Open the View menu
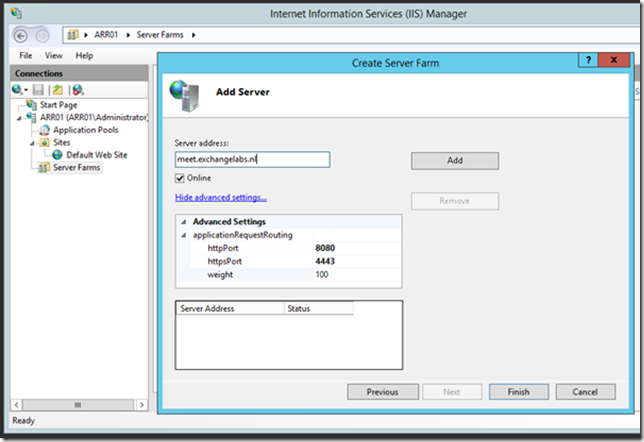 point(54,56)
